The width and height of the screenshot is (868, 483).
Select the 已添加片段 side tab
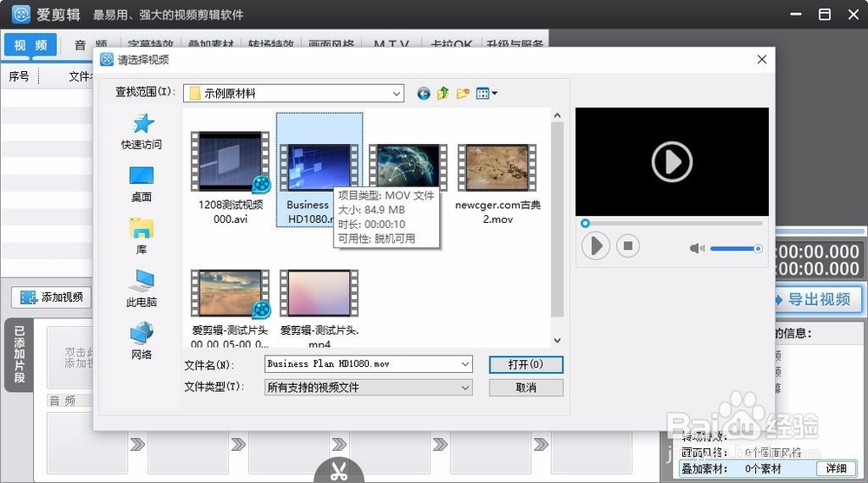pos(19,355)
